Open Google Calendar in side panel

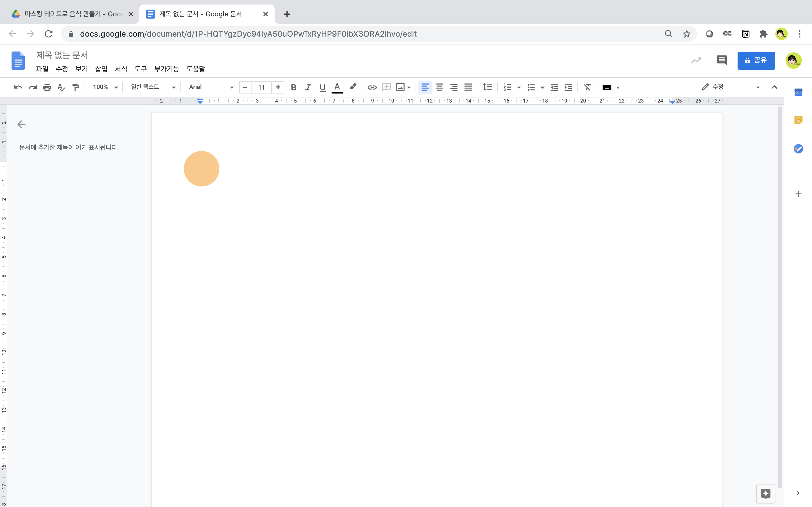798,92
